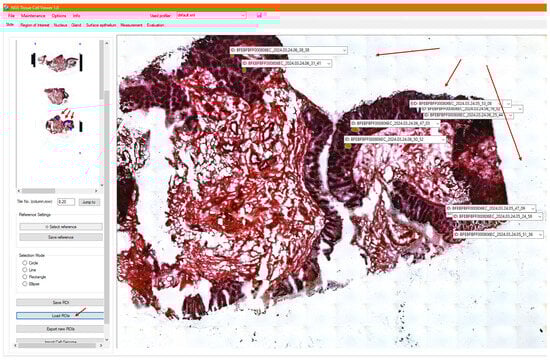Switch to the Surface epithelium tab
The image size is (550, 360).
tap(101, 25)
